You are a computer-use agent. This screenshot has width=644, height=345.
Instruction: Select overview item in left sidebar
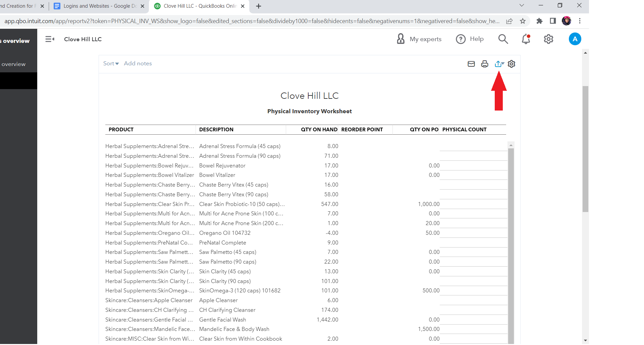tap(14, 64)
